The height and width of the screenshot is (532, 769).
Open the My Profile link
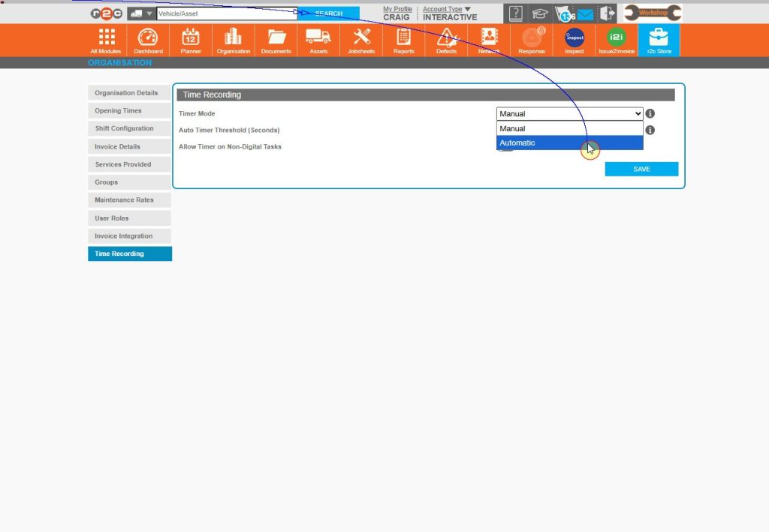coord(397,9)
